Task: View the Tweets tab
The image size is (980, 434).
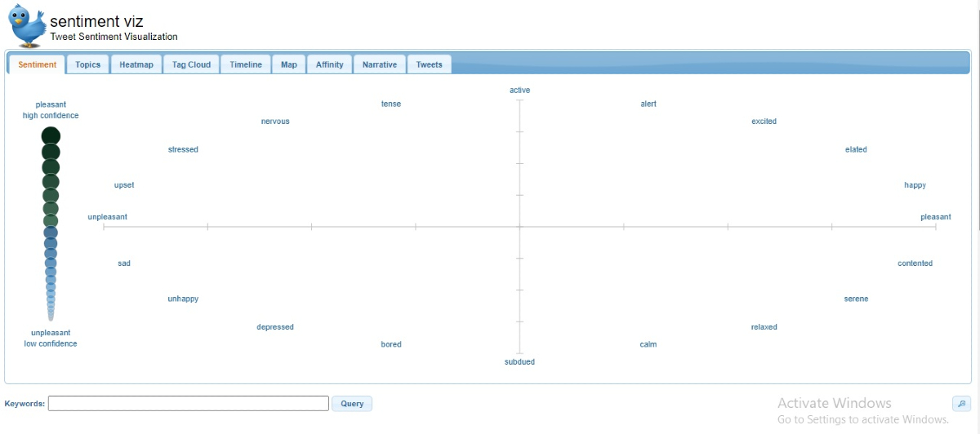Action: tap(429, 64)
